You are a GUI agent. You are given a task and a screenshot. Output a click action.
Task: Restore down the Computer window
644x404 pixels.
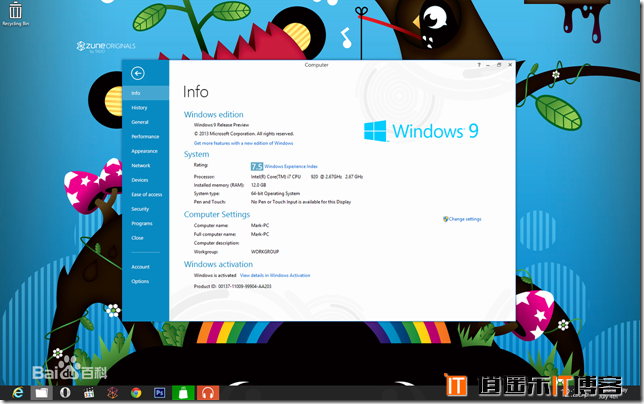coord(499,65)
